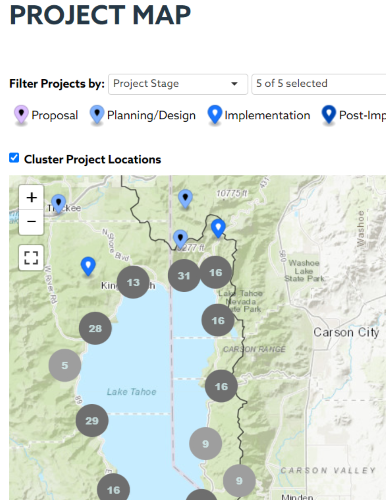Click the Proposal legend pin
386x500 pixels.
(21, 115)
